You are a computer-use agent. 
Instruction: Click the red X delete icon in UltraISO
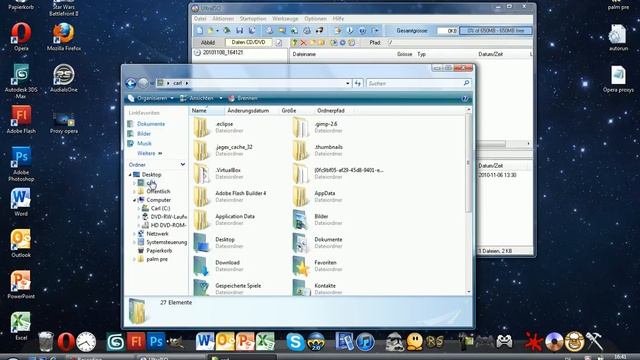tap(303, 42)
